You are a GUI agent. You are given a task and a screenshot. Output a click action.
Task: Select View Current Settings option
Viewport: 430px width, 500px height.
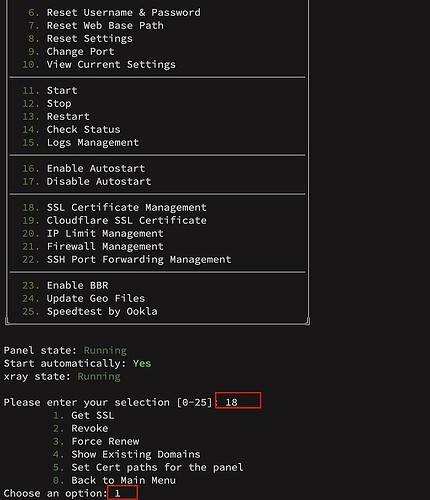click(99, 64)
